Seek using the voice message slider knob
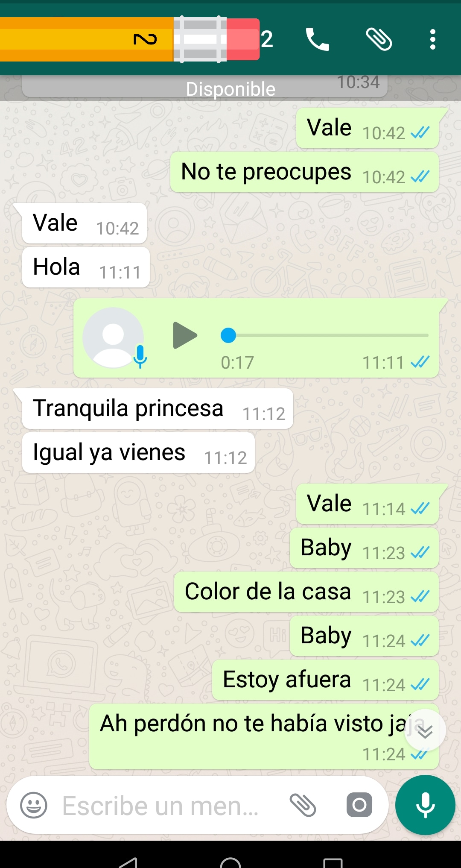 pyautogui.click(x=228, y=335)
